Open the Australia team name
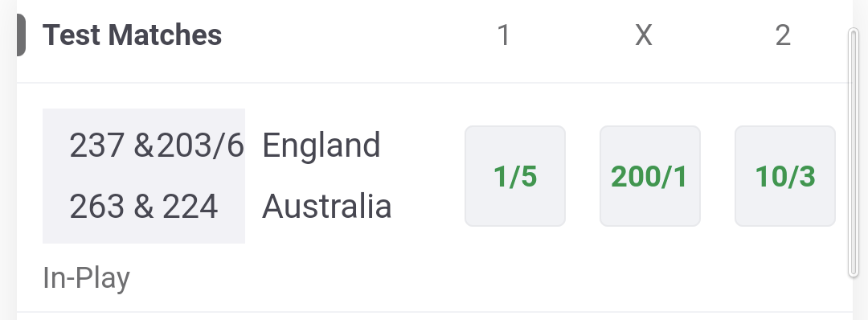Image resolution: width=868 pixels, height=320 pixels. [x=326, y=206]
